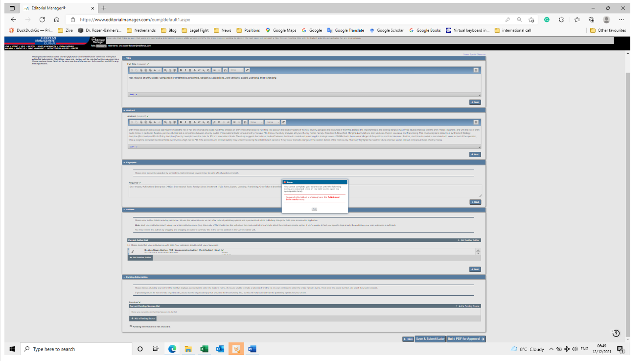Insert numbered list in the Abstract editor
644x361 pixels.
pos(214,122)
